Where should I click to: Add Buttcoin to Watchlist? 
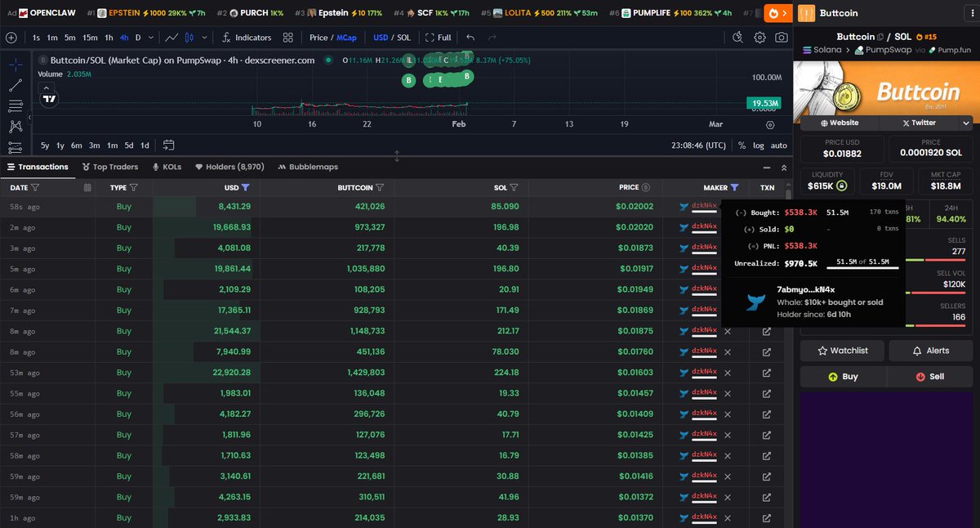pos(842,351)
